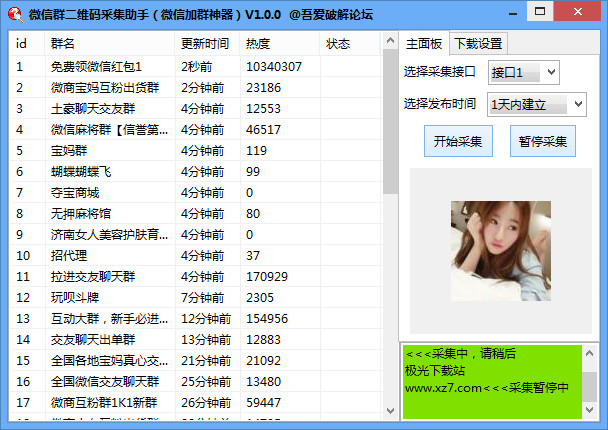The width and height of the screenshot is (608, 430).
Task: Click heat value 2305
Action: [x=260, y=297]
